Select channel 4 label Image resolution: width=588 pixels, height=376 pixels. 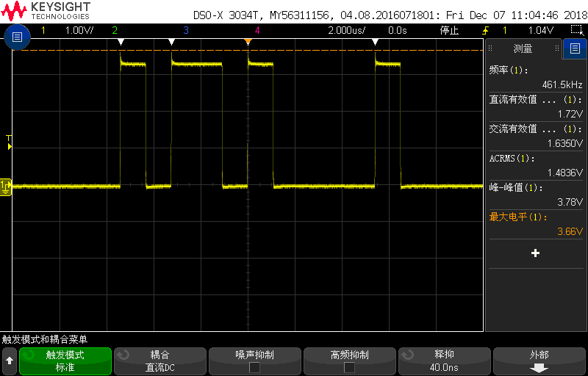[x=257, y=31]
